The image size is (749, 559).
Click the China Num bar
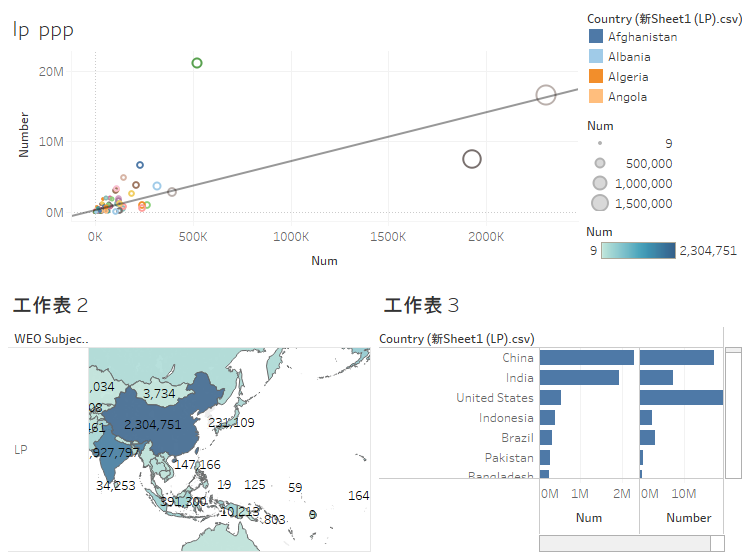click(x=586, y=358)
